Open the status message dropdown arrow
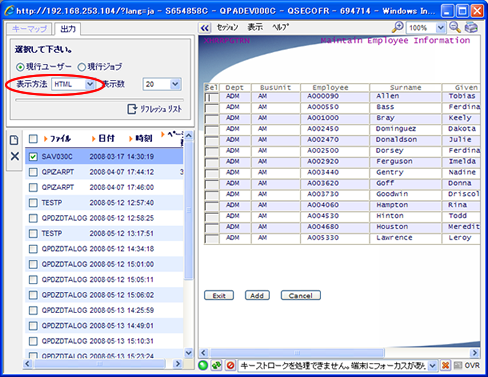 pos(432,366)
